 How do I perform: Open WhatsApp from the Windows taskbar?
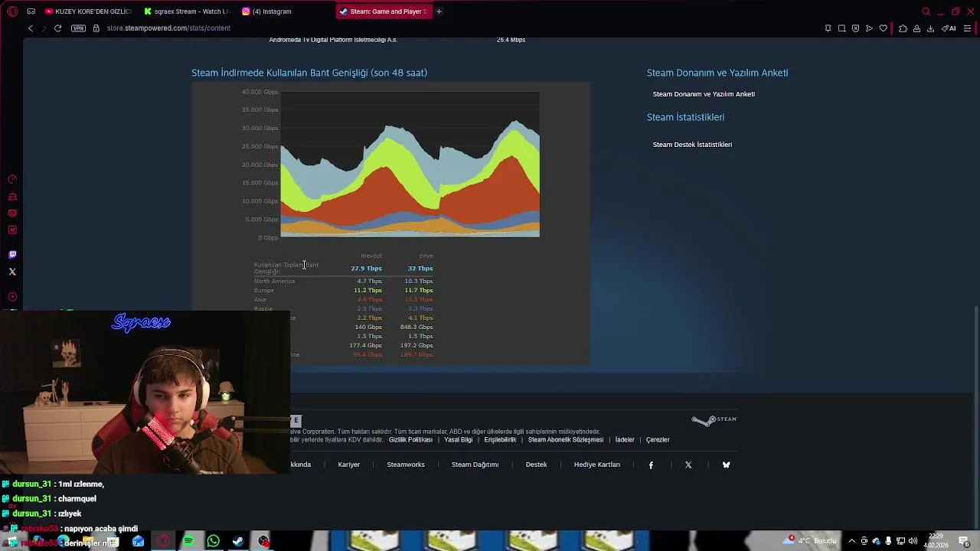(214, 542)
